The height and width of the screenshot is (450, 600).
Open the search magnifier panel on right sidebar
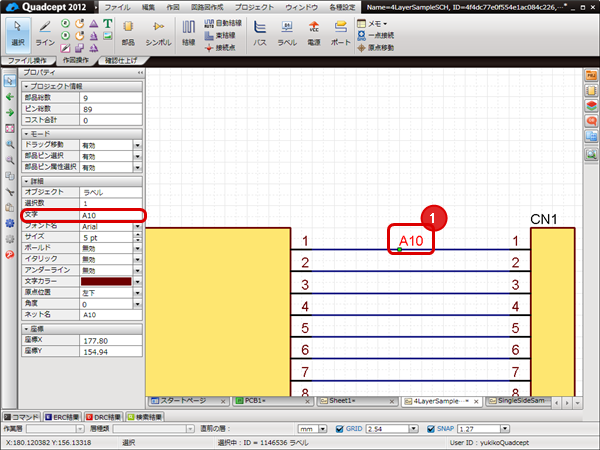591,154
